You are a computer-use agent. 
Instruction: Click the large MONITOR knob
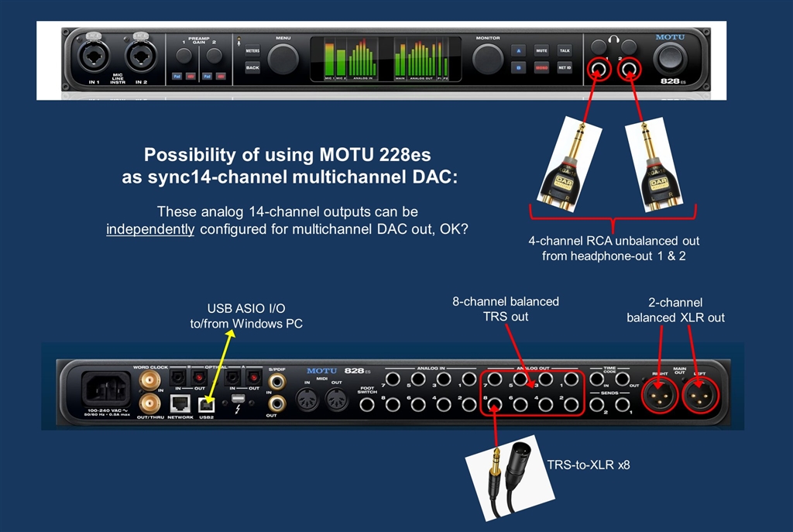[x=488, y=59]
